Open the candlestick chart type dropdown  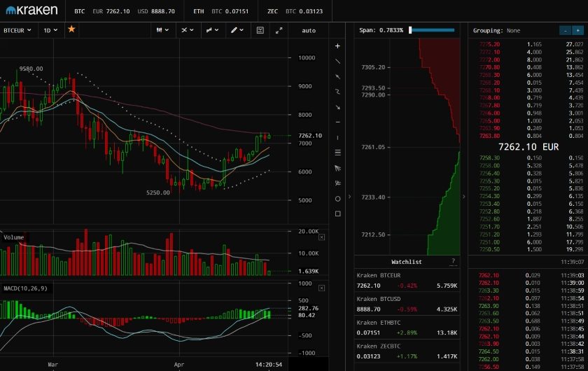pyautogui.click(x=162, y=30)
